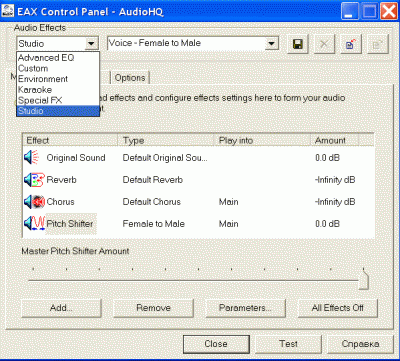Switch to the Options tab
The width and height of the screenshot is (400, 361).
130,78
